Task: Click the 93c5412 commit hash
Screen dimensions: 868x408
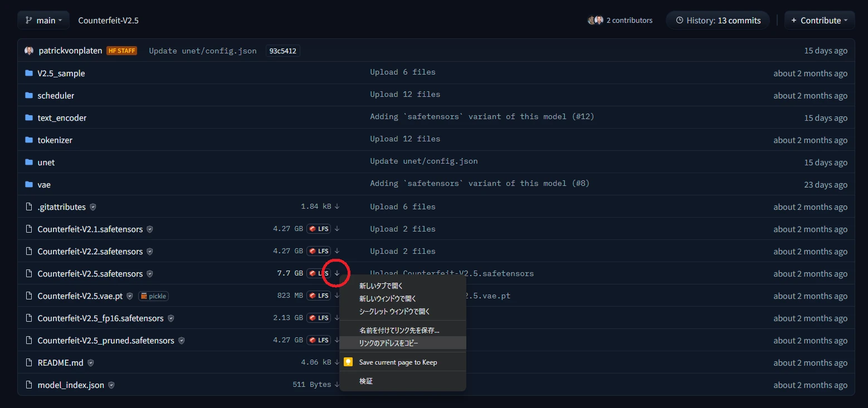Action: pyautogui.click(x=282, y=51)
